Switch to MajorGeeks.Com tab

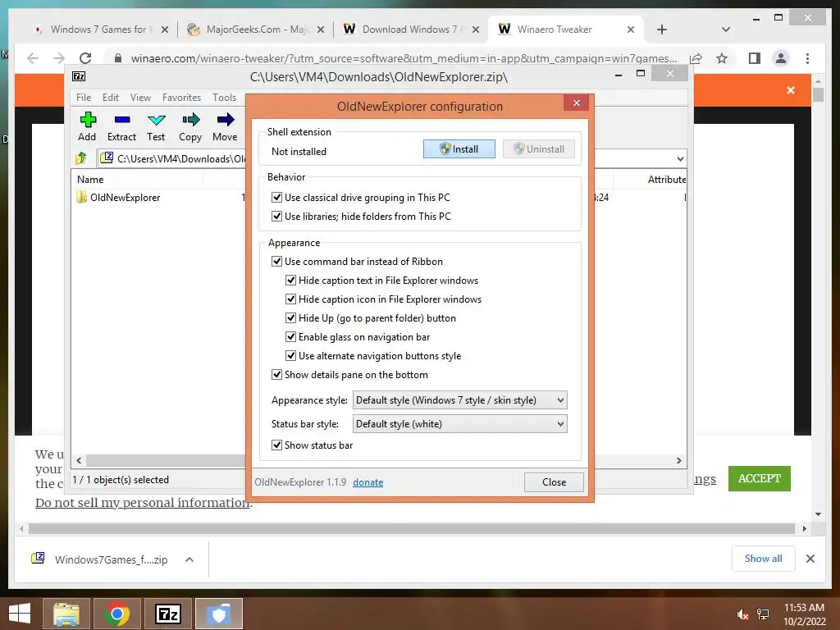click(x=256, y=30)
